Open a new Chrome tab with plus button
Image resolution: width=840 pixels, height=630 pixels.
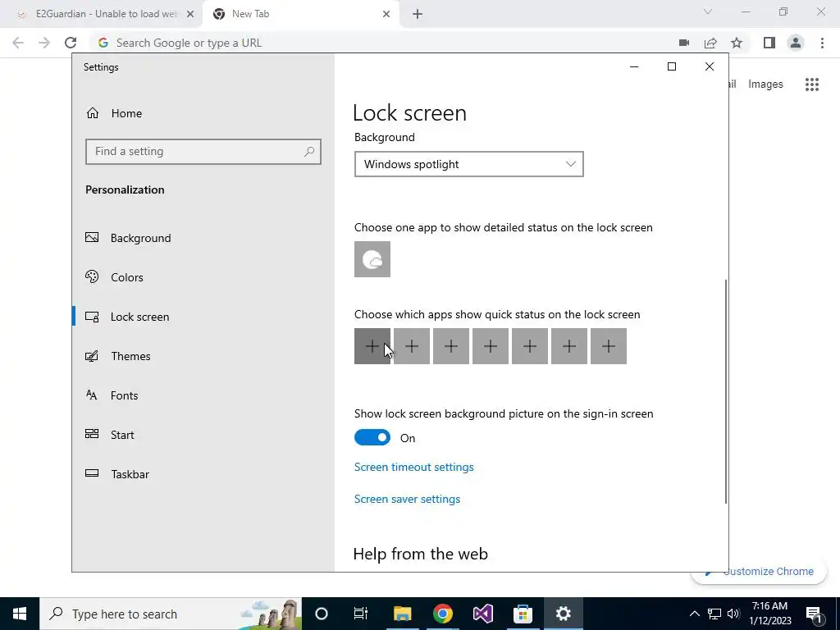point(418,15)
